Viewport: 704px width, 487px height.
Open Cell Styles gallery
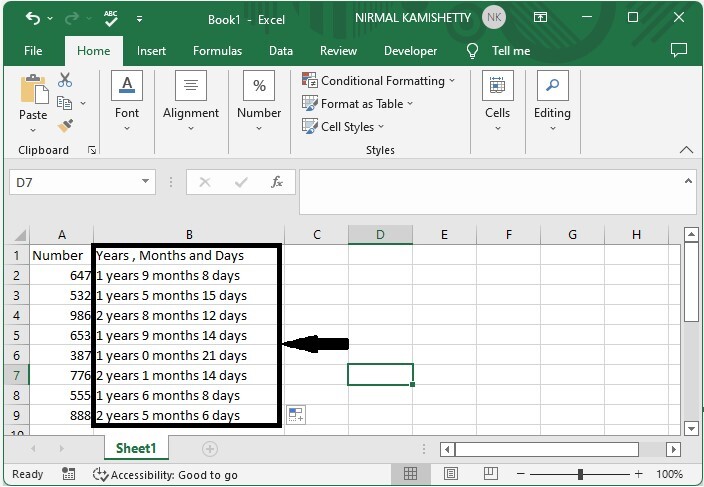343,127
